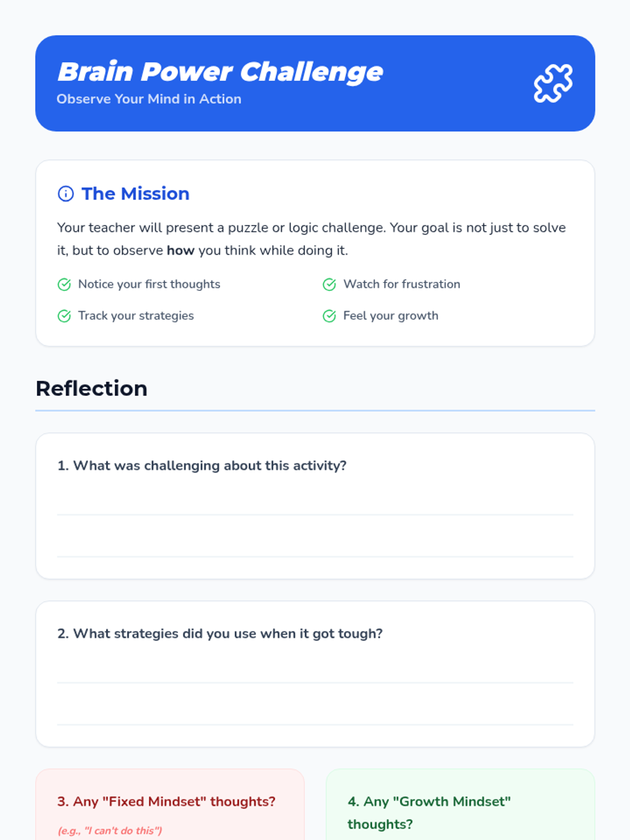Open the Fixed Mindset thoughts card
This screenshot has height=840, width=630.
click(x=170, y=804)
